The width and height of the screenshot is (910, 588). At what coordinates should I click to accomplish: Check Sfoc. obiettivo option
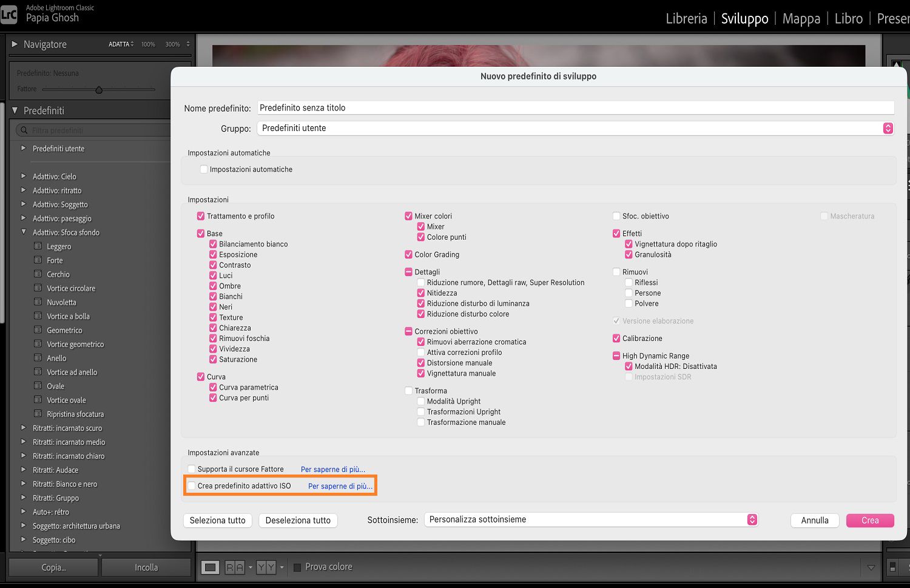point(616,216)
